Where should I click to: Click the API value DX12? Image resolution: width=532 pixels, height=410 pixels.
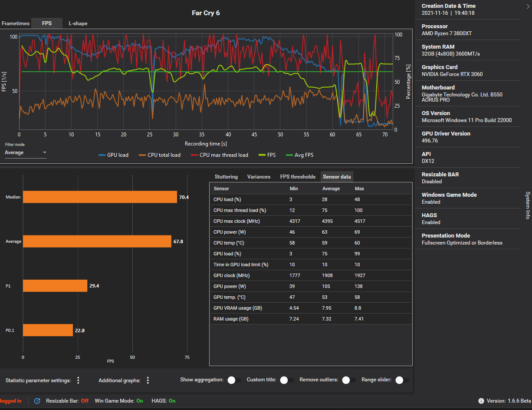[x=428, y=161]
